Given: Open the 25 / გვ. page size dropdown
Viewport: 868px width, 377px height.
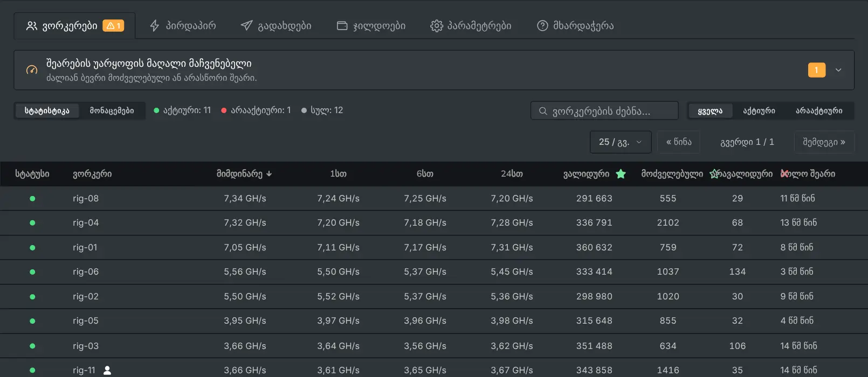Looking at the screenshot, I should click(x=621, y=142).
